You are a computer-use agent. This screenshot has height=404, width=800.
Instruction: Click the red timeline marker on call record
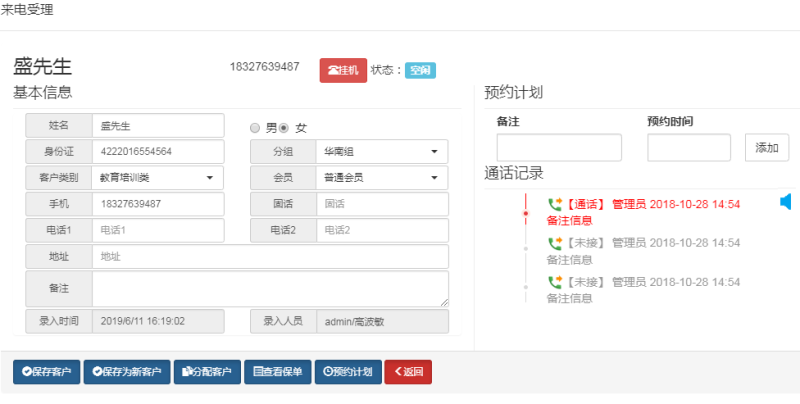coord(525,213)
